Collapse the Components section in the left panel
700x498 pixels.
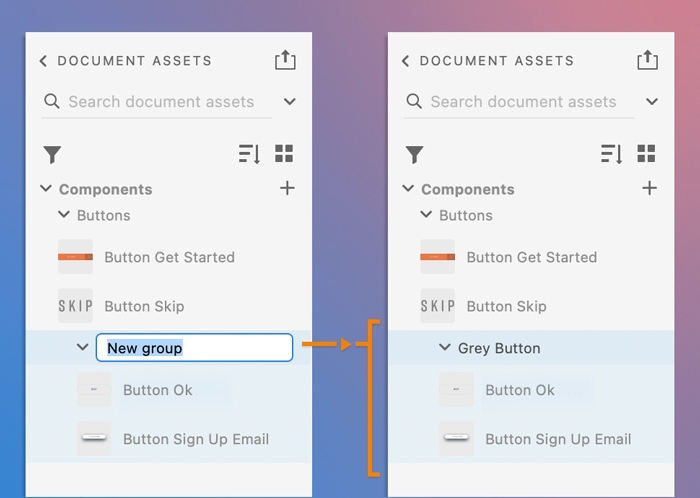tap(46, 188)
